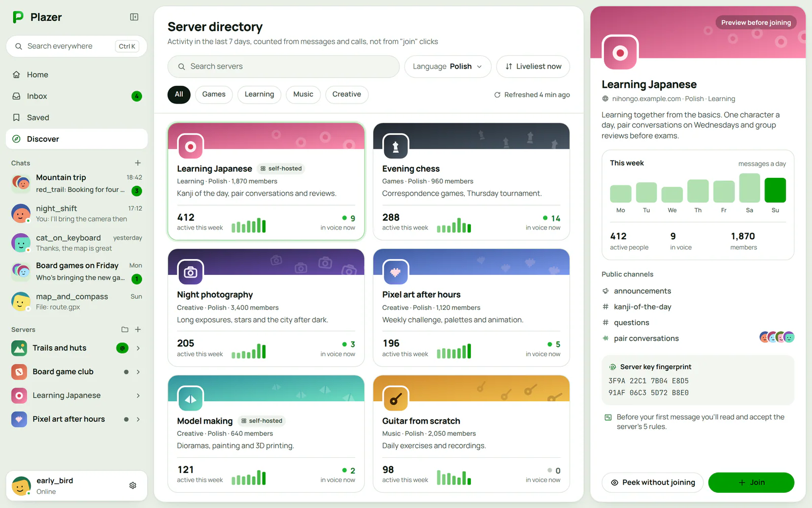The image size is (812, 508).
Task: Open the Language Polish dropdown
Action: (x=448, y=67)
